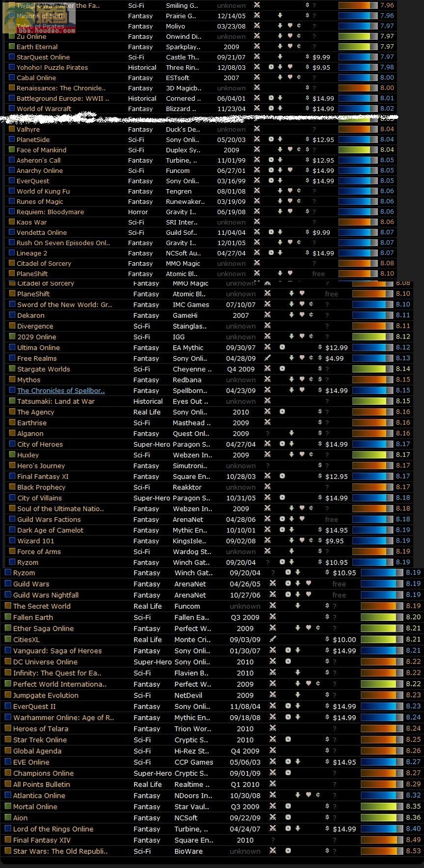Open the Star Wars: The Old Republic link
Viewport: 424px width, 868px height.
pyautogui.click(x=60, y=851)
